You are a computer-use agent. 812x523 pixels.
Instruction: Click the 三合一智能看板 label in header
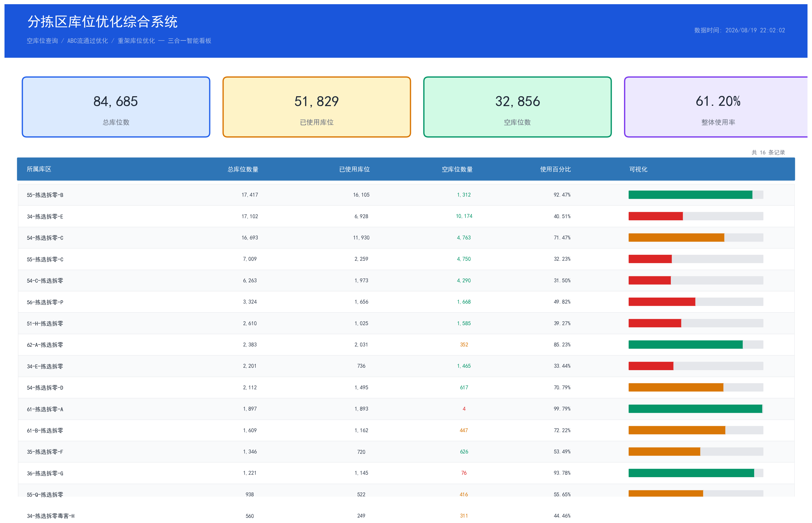pyautogui.click(x=189, y=41)
